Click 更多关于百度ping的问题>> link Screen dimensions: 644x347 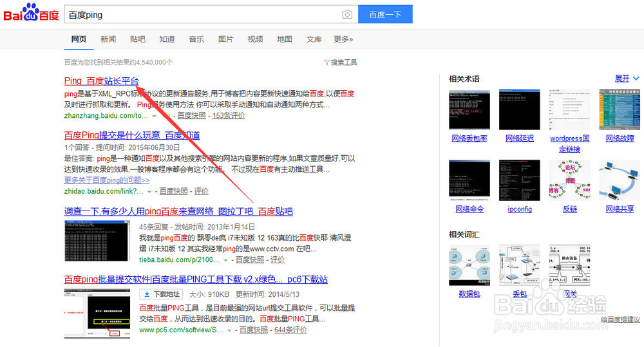(x=107, y=180)
